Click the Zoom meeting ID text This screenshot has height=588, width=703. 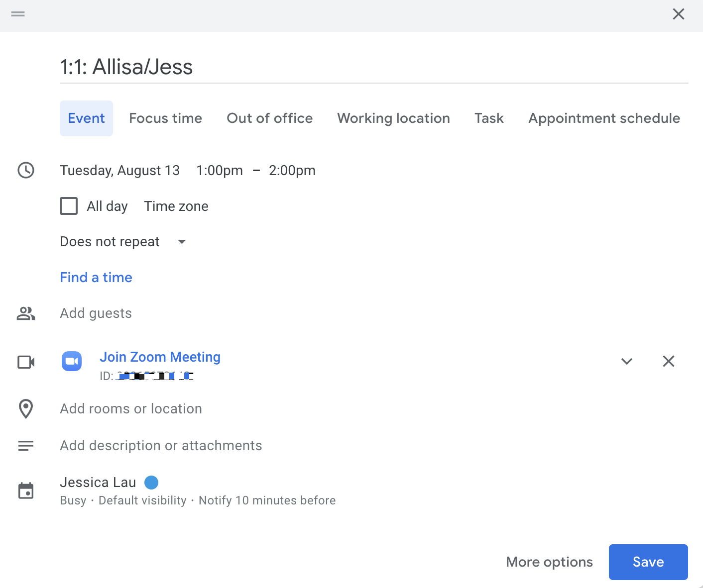point(146,376)
